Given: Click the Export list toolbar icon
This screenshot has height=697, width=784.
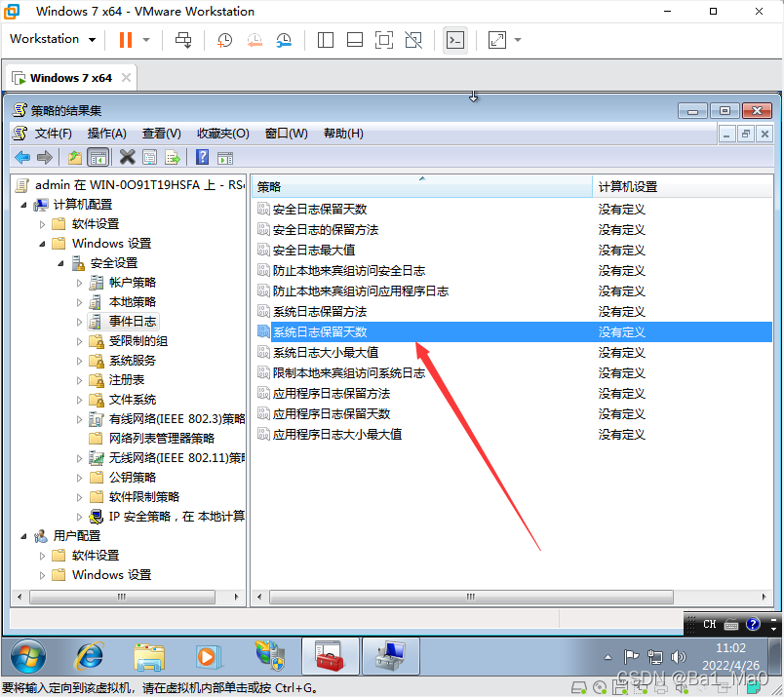Looking at the screenshot, I should [x=173, y=158].
